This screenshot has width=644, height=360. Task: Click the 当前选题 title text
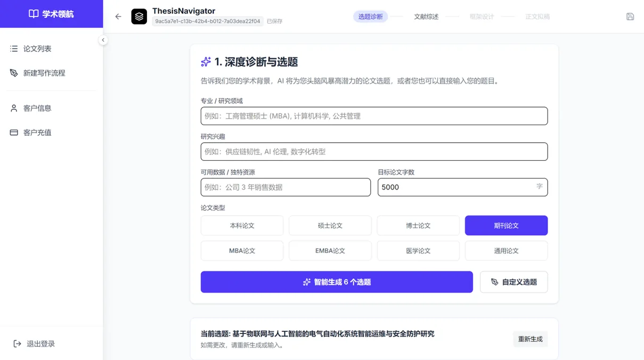coord(317,334)
